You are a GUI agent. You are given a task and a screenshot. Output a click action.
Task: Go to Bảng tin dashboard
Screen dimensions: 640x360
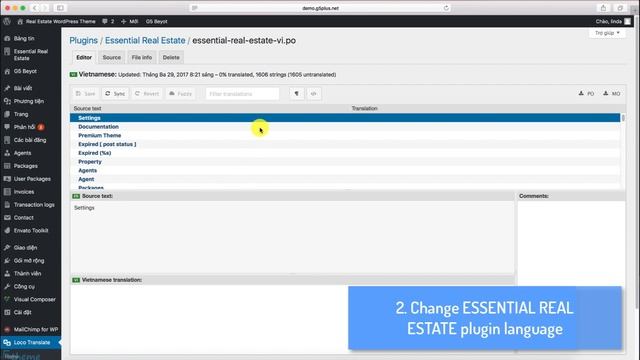tap(24, 38)
